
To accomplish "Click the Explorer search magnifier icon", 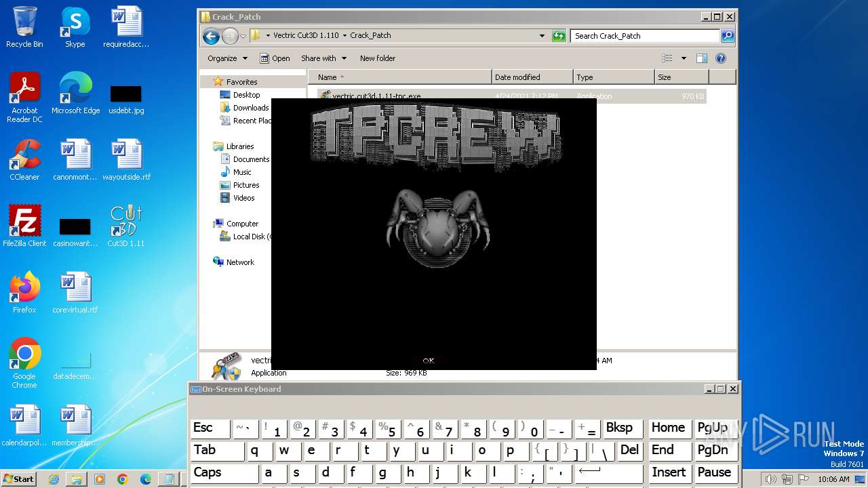I will click(x=727, y=36).
